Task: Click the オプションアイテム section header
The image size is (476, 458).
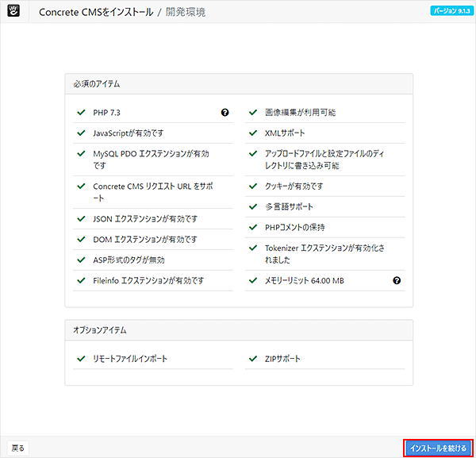Action: pos(239,330)
